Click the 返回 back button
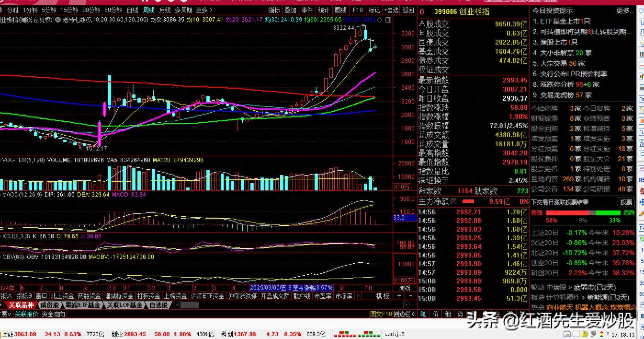The width and height of the screenshot is (644, 339). coord(408,10)
